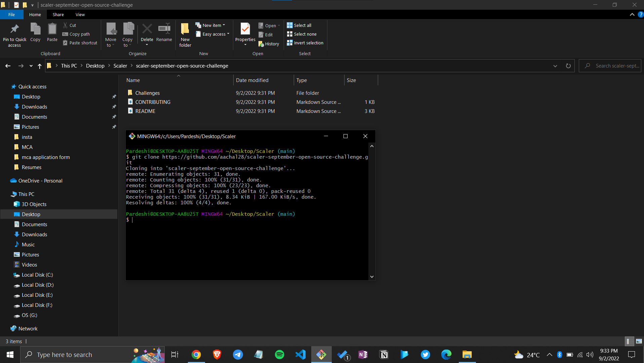The image size is (644, 363).
Task: Delete using the red X icon
Action: [147, 30]
